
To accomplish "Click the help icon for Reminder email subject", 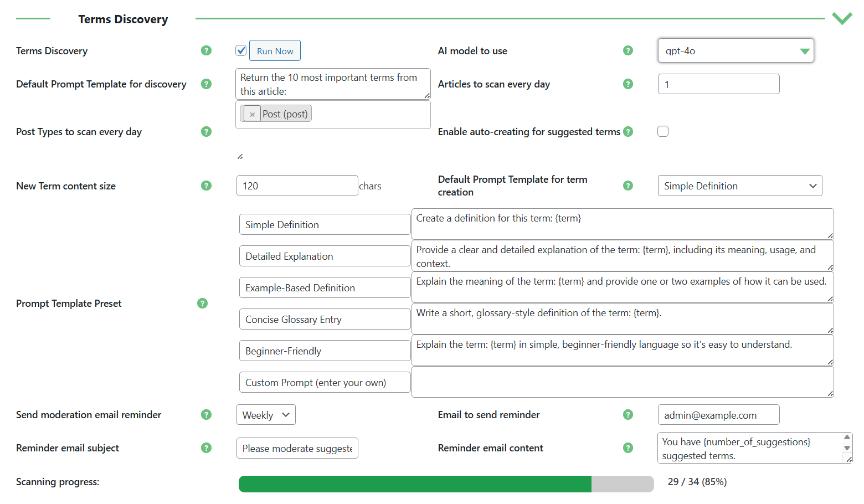I will (206, 448).
